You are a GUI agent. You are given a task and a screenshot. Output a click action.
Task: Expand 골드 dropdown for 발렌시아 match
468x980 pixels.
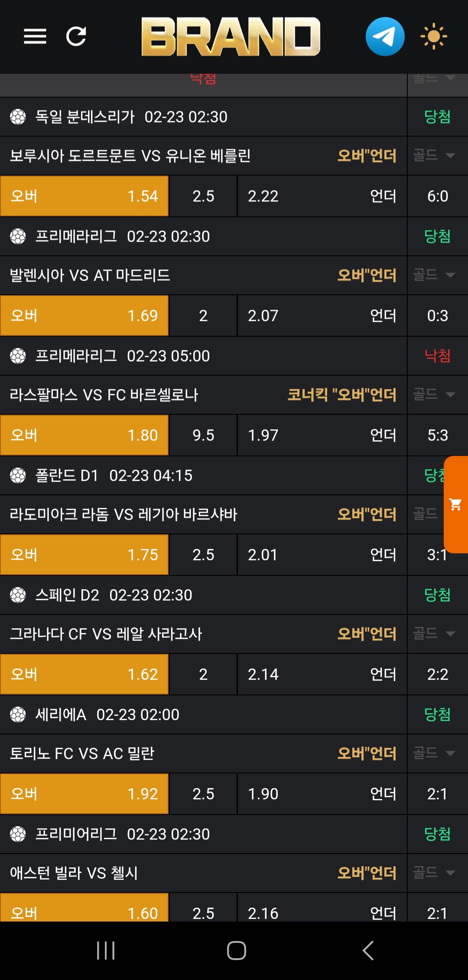click(x=434, y=275)
